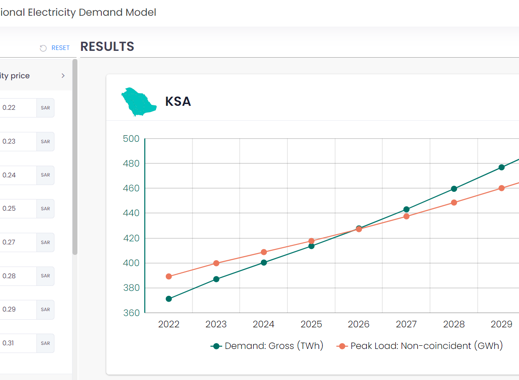Click the 2023 Peak Load data point
The width and height of the screenshot is (519, 380).
click(x=216, y=263)
